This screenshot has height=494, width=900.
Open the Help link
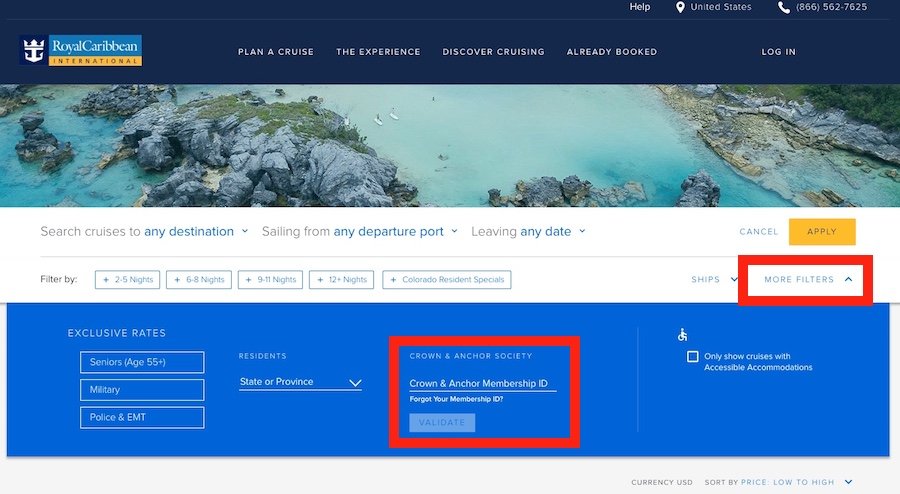click(639, 7)
